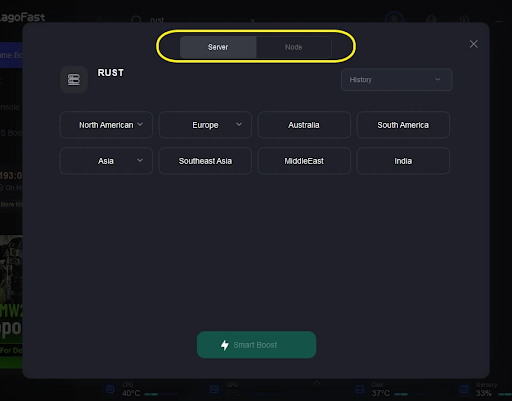Expand the Europe region dropdown
512x401 pixels.
[x=205, y=125]
